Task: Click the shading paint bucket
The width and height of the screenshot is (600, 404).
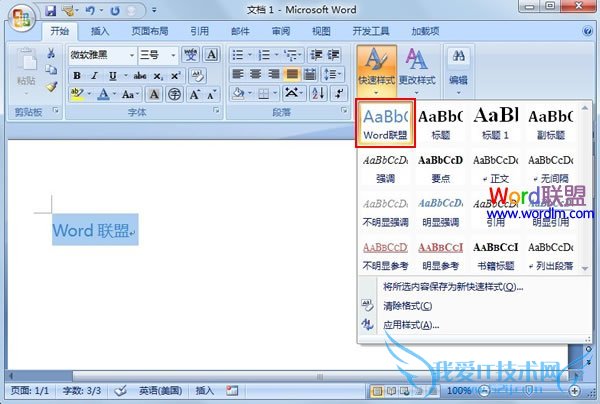Action: tap(238, 93)
